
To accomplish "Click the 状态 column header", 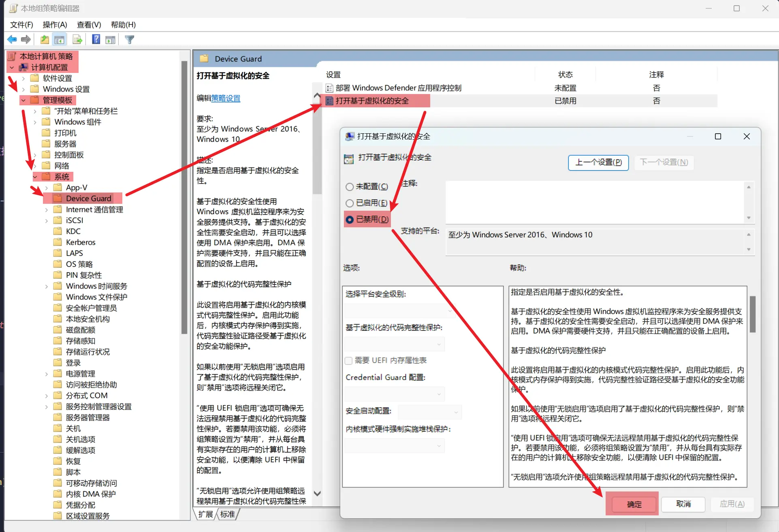I will pyautogui.click(x=565, y=75).
